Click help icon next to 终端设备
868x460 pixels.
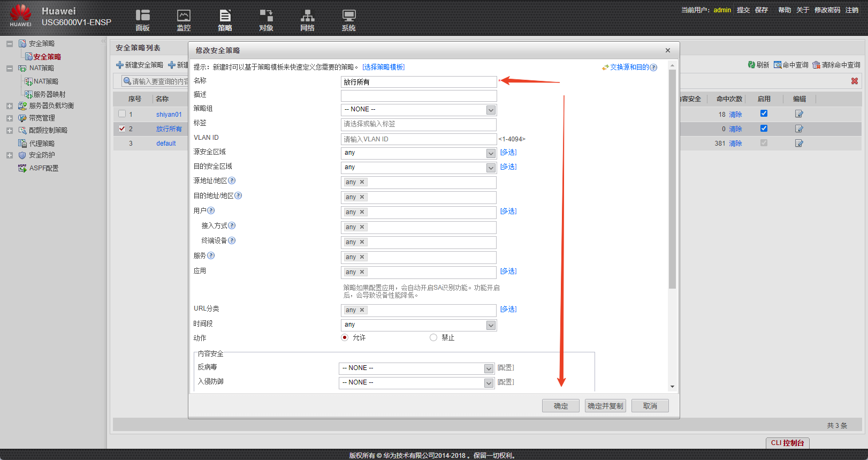(x=232, y=240)
